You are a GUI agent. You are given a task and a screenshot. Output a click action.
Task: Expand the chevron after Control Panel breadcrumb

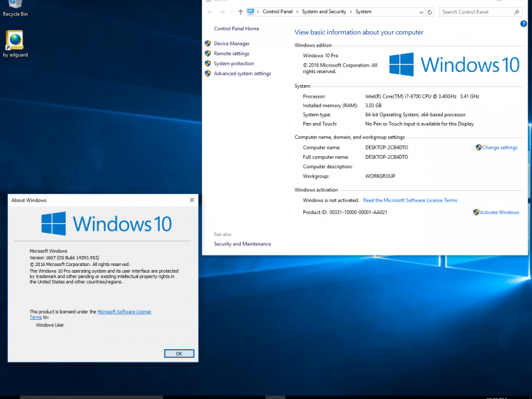pyautogui.click(x=297, y=11)
